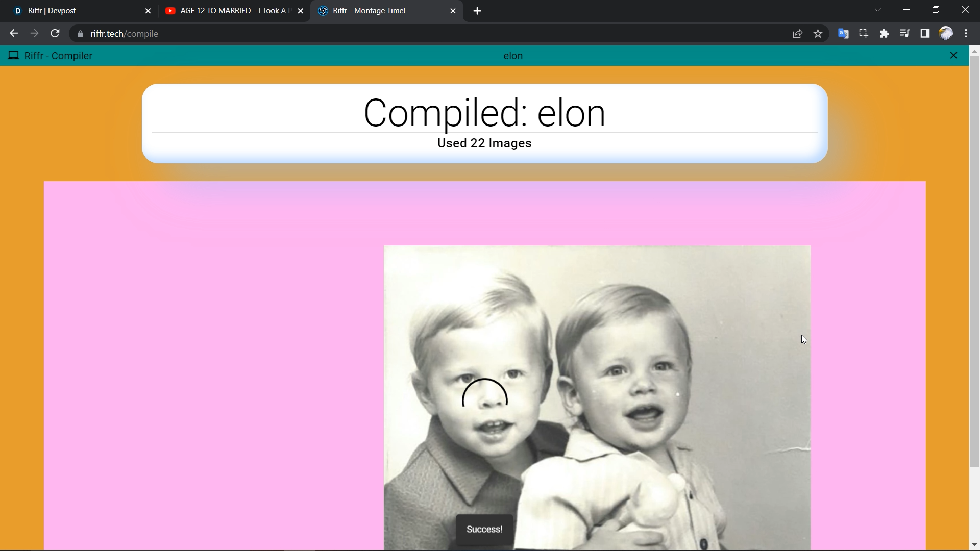Screen dimensions: 980x551
Task: Click the Chrome profile avatar
Action: 946,34
